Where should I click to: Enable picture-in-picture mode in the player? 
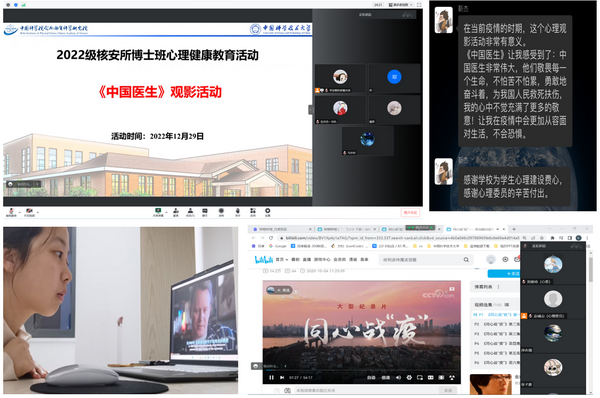tap(420, 378)
